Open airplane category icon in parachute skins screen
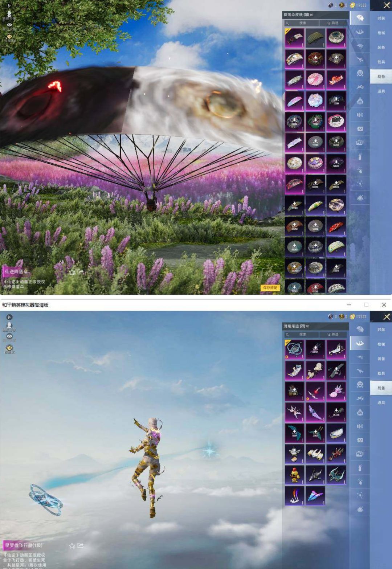This screenshot has width=392, height=569. pos(360,60)
